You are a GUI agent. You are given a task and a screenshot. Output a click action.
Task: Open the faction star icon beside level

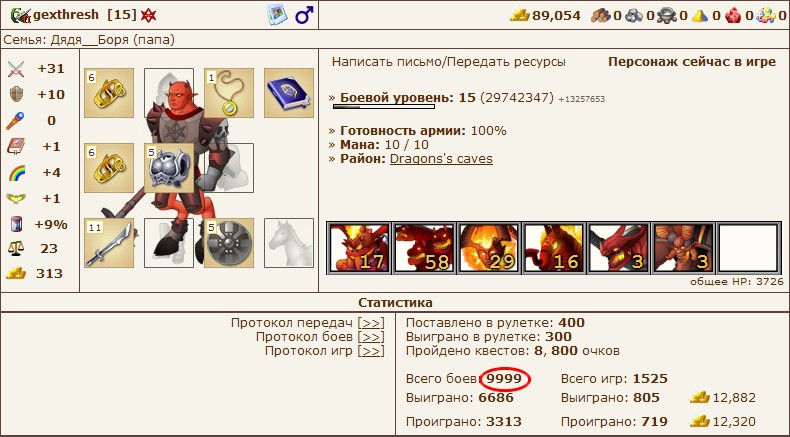[x=148, y=15]
